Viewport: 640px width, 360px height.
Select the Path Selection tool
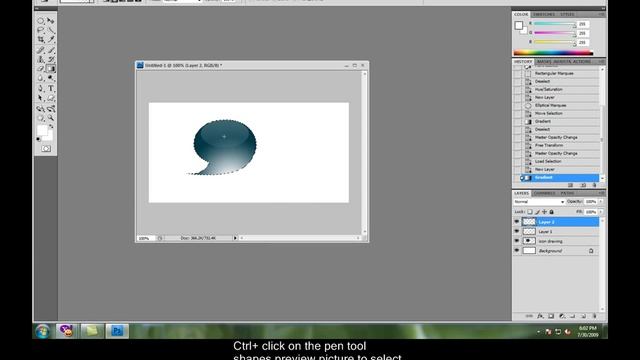coord(40,98)
